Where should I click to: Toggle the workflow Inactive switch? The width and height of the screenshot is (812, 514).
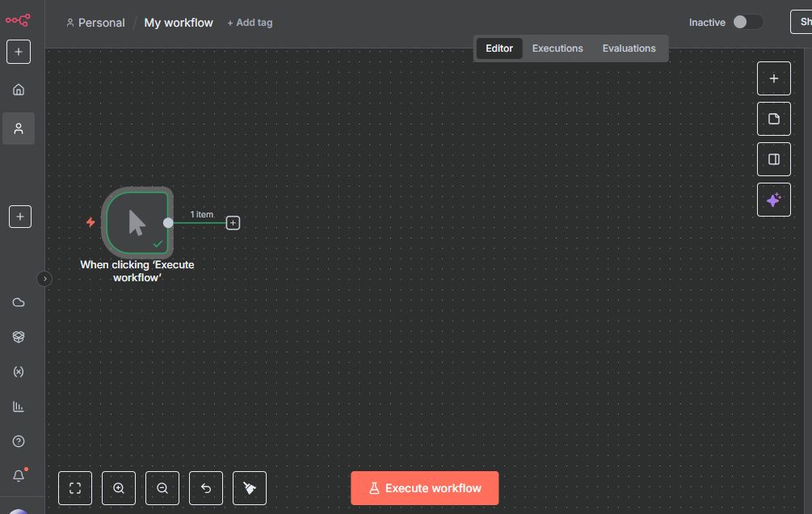pos(747,23)
